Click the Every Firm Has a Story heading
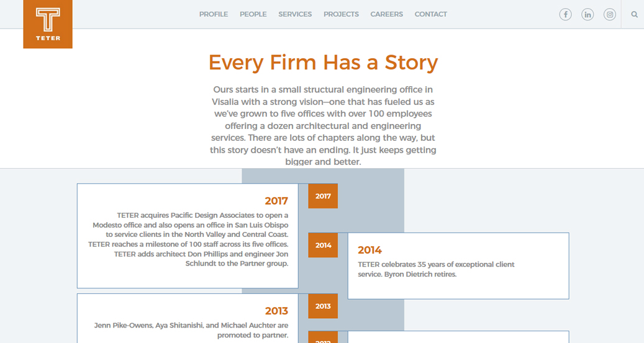The image size is (644, 343). coord(323,63)
